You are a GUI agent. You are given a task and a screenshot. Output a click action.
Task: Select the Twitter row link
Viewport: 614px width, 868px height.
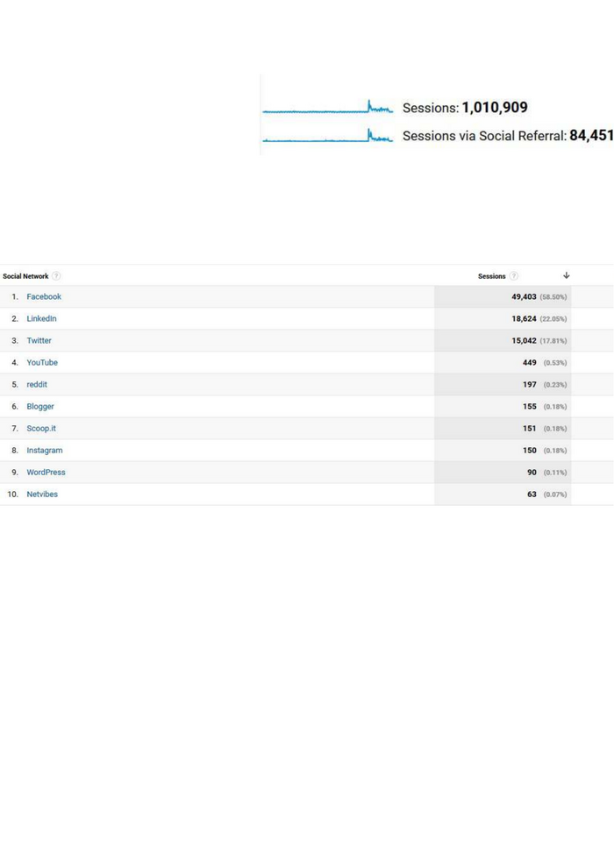(39, 341)
